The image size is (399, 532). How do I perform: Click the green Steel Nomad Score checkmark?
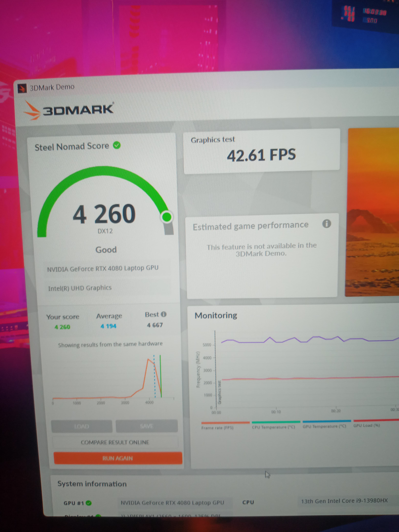click(117, 145)
